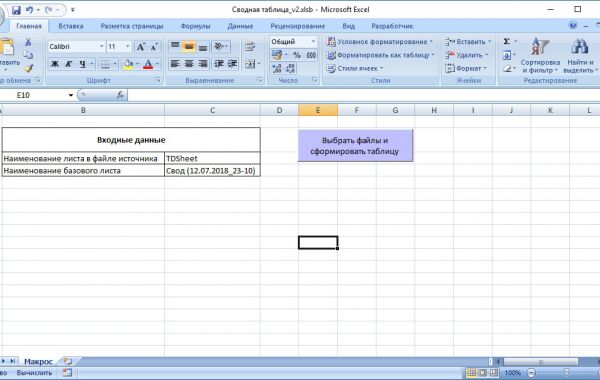Align text right
Image resolution: width=600 pixels, height=380 pixels.
coord(203,64)
